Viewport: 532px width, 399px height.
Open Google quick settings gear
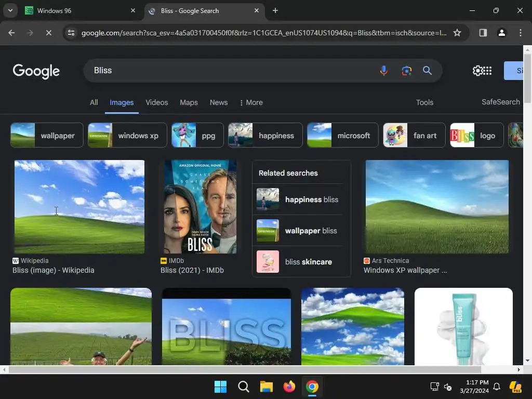point(477,71)
